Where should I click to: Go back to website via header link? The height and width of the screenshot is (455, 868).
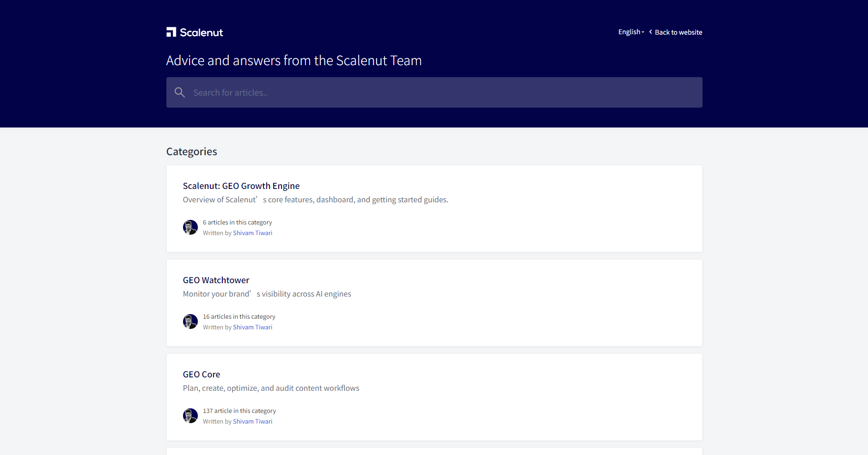point(678,32)
